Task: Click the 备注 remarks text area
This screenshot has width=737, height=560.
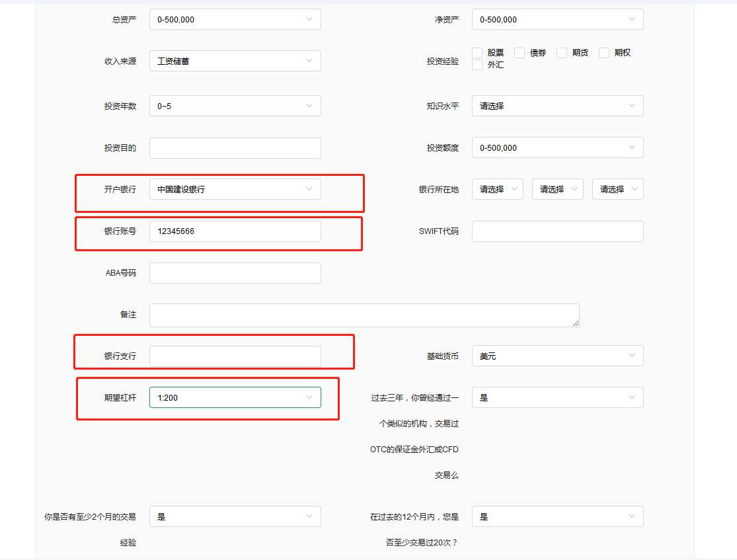Action: pos(364,315)
